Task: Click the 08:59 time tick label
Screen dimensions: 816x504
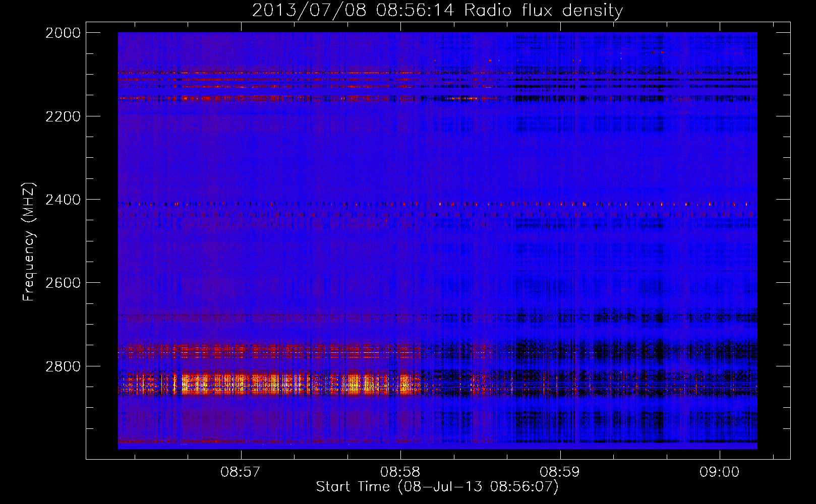Action: (559, 472)
